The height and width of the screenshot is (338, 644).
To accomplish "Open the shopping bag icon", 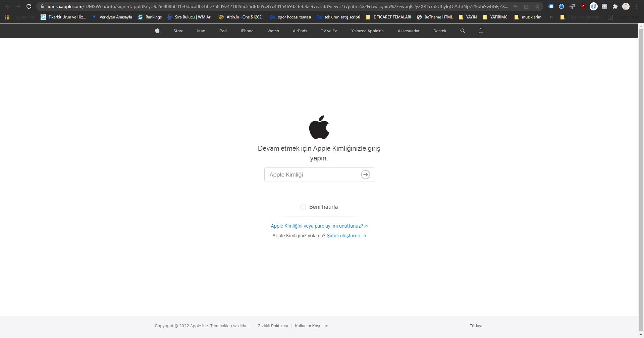I will coord(481,31).
